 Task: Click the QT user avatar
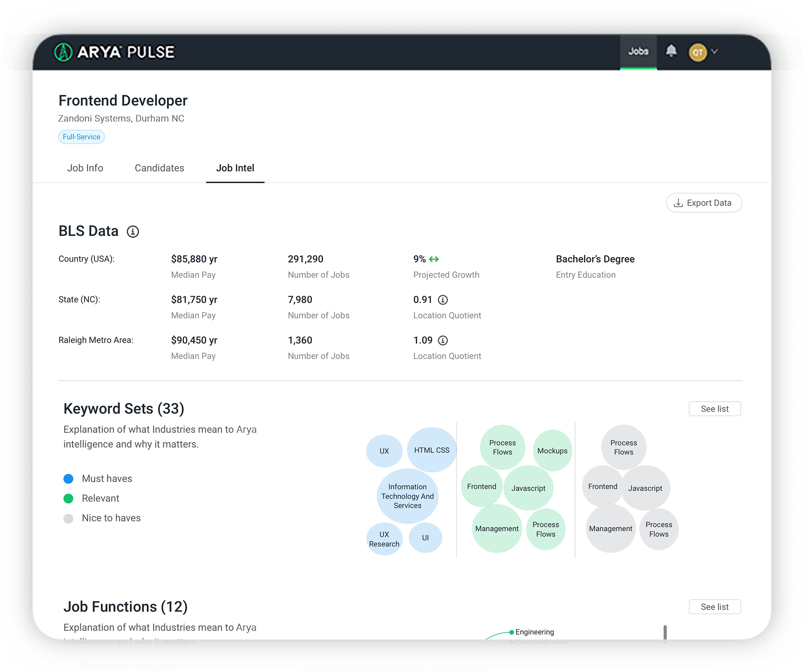click(x=697, y=52)
